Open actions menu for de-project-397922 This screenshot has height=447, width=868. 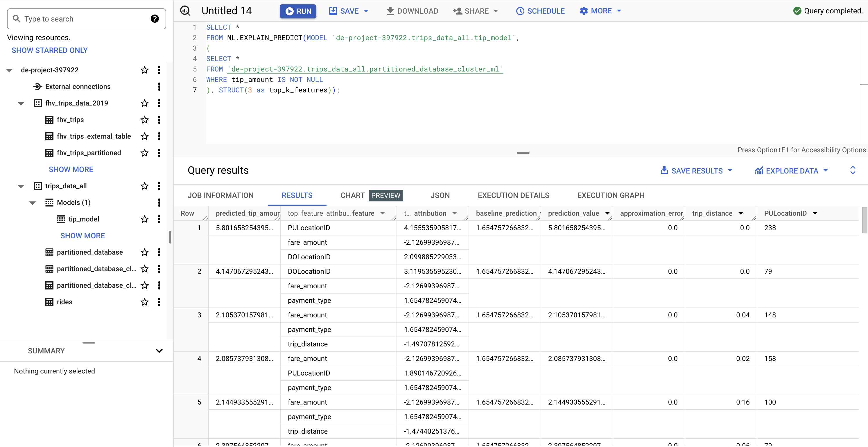point(159,70)
